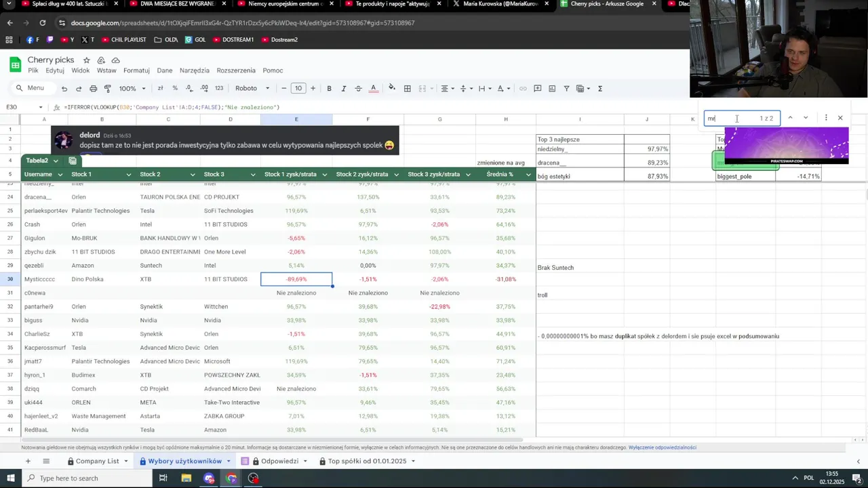This screenshot has width=868, height=488.
Task: Undo the last action in Sheets
Action: [x=64, y=88]
